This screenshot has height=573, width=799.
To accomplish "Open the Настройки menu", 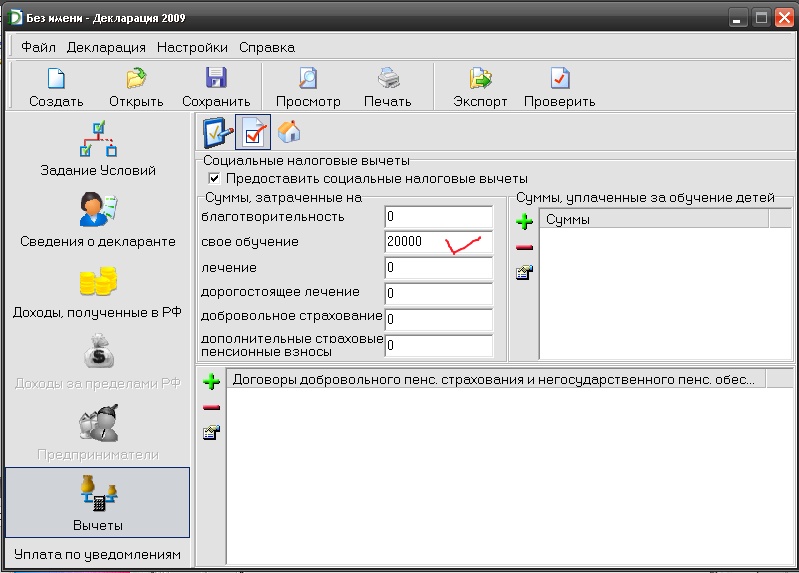I will click(x=192, y=47).
